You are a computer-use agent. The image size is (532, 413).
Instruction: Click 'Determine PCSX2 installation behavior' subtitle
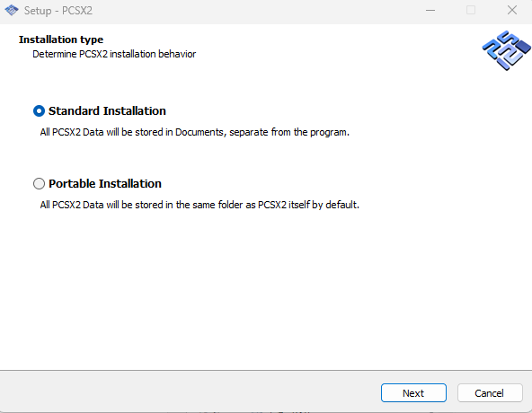pos(114,54)
